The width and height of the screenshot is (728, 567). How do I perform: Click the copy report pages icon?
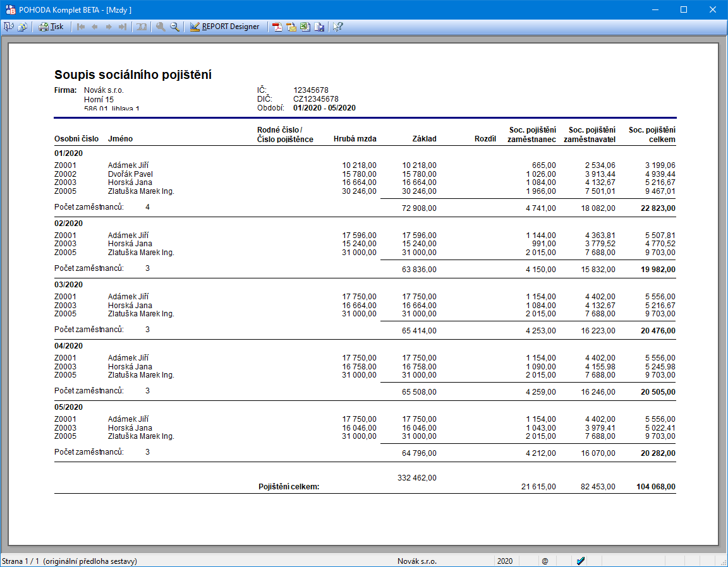pos(22,27)
